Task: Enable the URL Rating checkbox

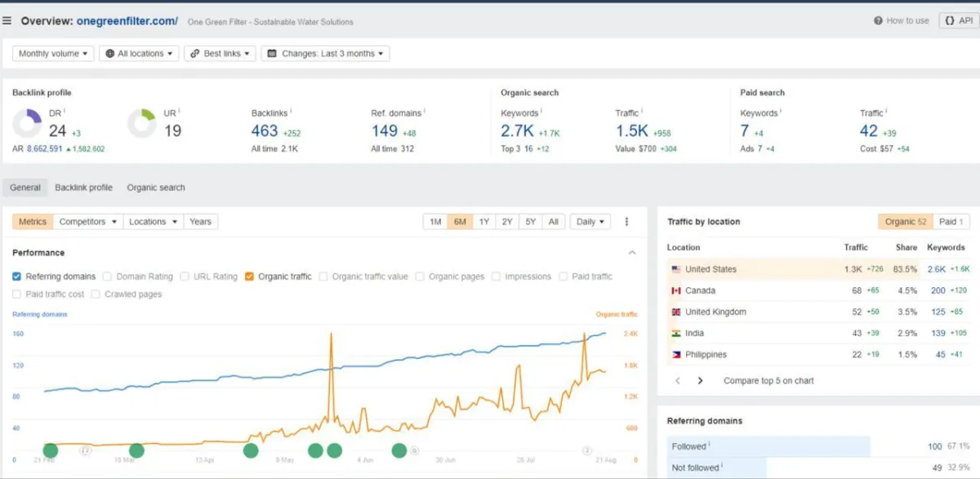Action: point(185,277)
